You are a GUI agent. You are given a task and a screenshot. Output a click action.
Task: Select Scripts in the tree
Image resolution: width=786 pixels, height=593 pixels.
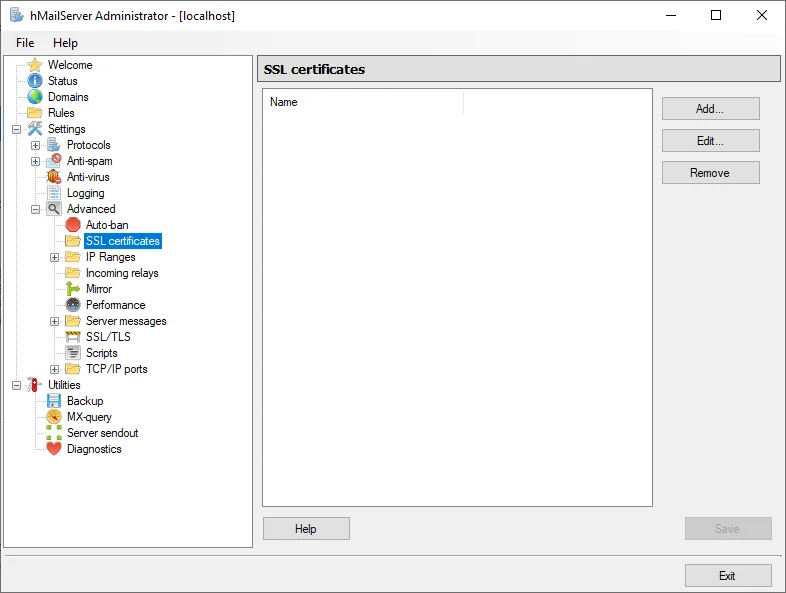(102, 353)
